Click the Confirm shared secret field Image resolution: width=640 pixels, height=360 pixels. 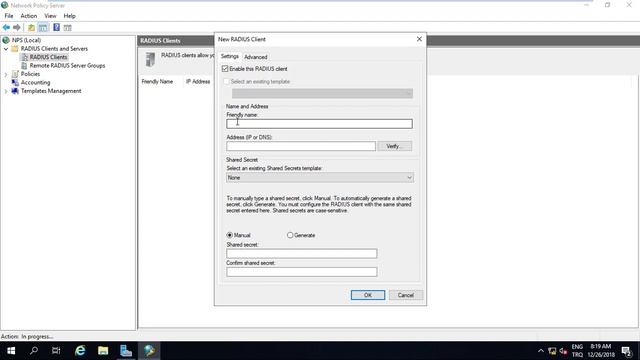pos(302,272)
